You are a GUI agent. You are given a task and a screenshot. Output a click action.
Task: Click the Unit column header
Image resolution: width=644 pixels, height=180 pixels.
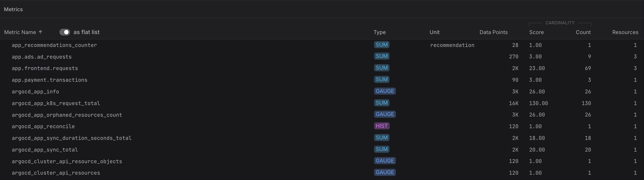point(434,32)
